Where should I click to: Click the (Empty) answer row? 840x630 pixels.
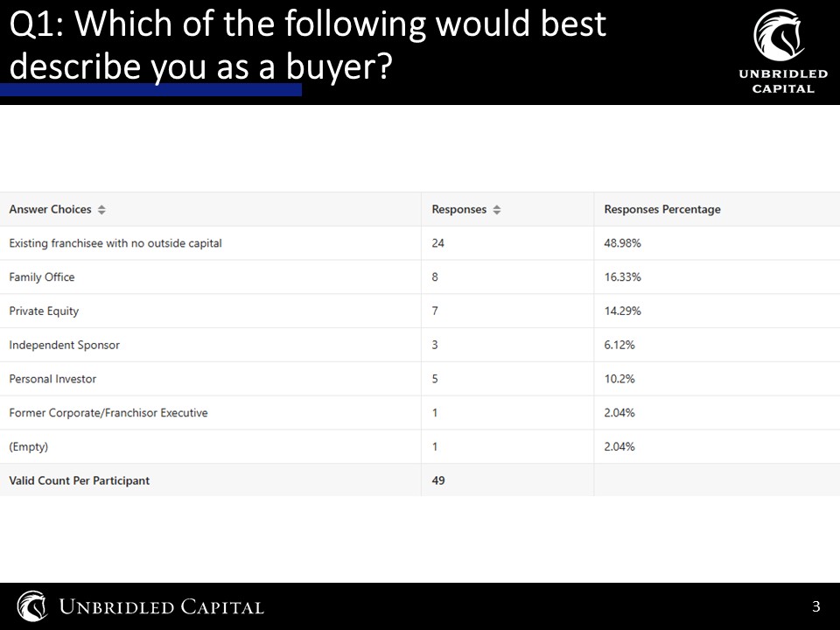click(x=420, y=447)
